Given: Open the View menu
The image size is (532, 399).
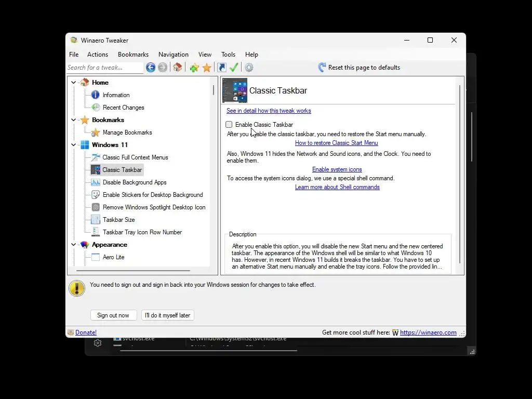Looking at the screenshot, I should coord(205,54).
